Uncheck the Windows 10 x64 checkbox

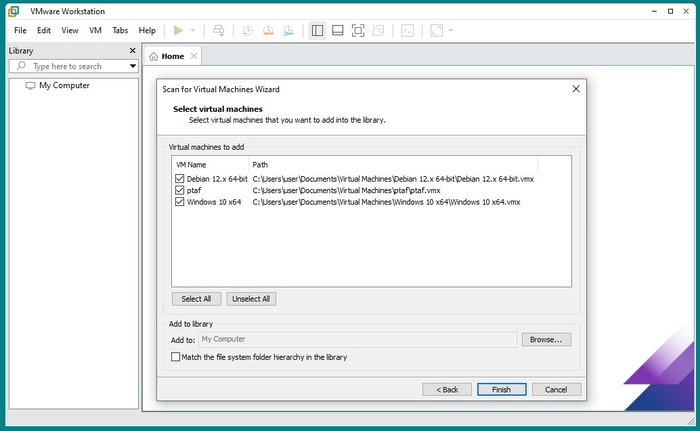tap(179, 202)
